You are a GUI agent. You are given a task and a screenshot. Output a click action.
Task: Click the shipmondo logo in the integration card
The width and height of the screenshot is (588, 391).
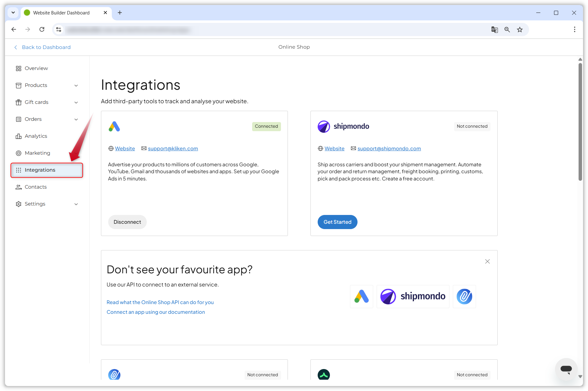click(343, 126)
